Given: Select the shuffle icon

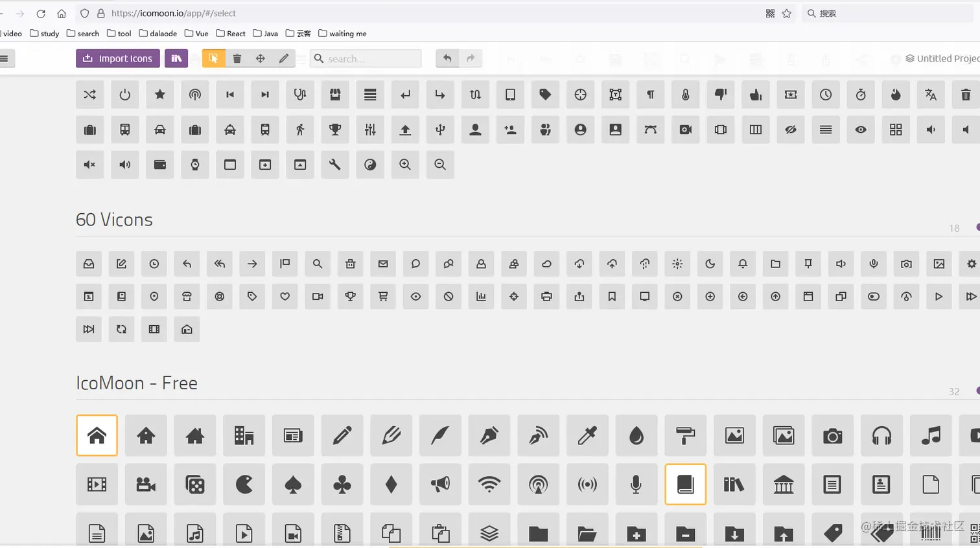Looking at the screenshot, I should click(x=90, y=95).
